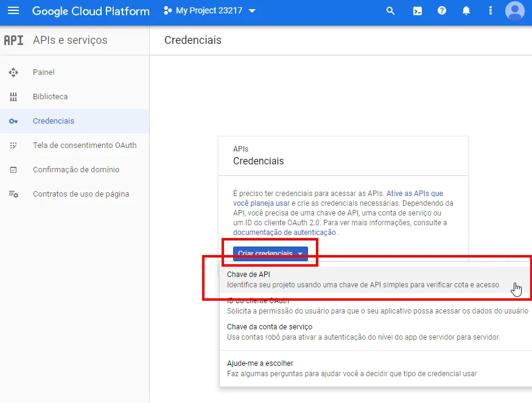Select Chave da conta de serviço
This screenshot has width=532, height=403.
coord(363,332)
